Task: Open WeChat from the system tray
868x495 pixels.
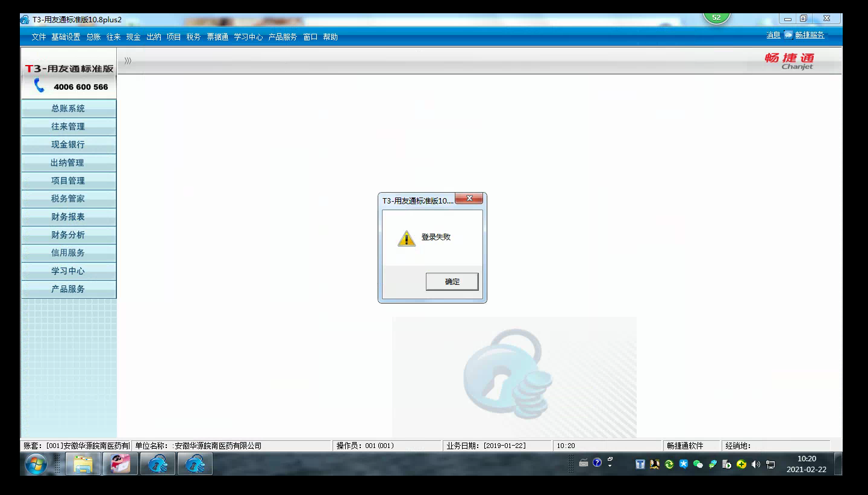Action: pyautogui.click(x=698, y=464)
